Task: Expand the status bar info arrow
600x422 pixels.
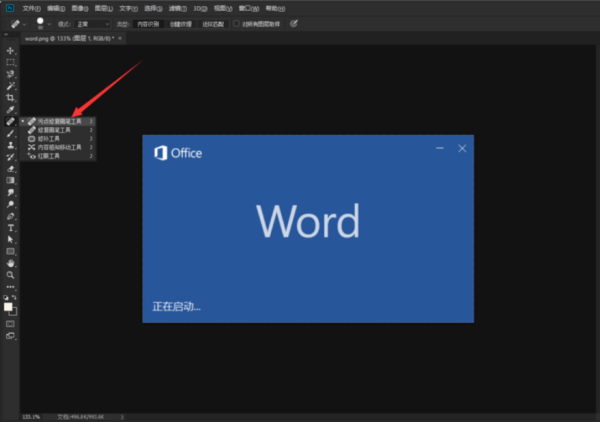Action: [x=122, y=417]
